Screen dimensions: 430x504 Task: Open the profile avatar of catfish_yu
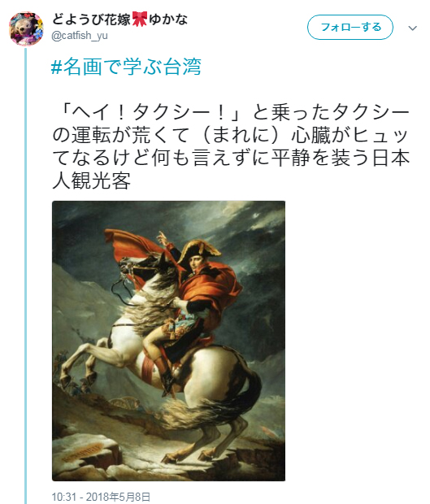26,29
